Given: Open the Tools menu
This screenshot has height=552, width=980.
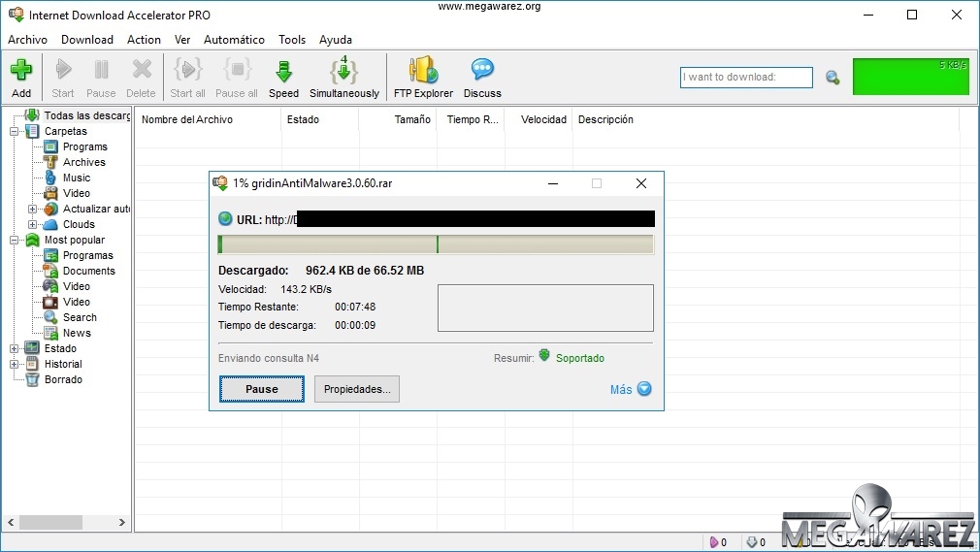Looking at the screenshot, I should click(x=292, y=40).
